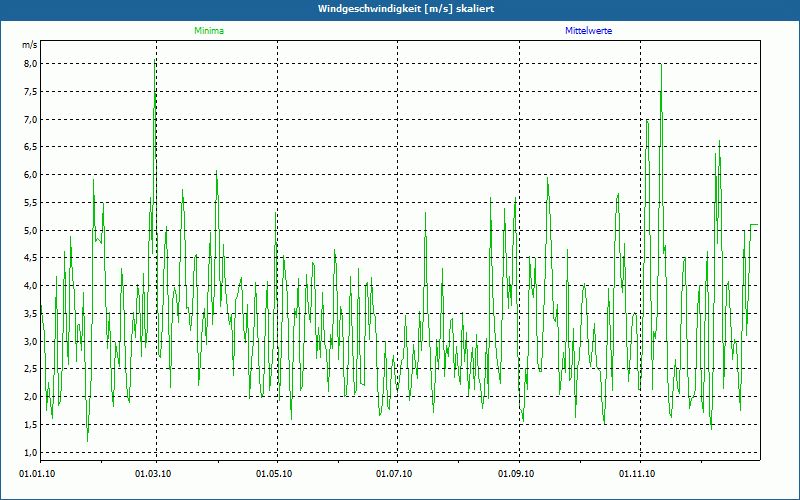Click the 5,0 y-axis value
Screen dimensions: 800x500
31,230
